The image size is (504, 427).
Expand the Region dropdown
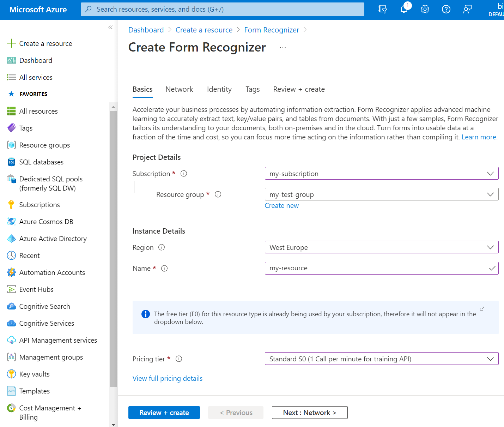[381, 247]
